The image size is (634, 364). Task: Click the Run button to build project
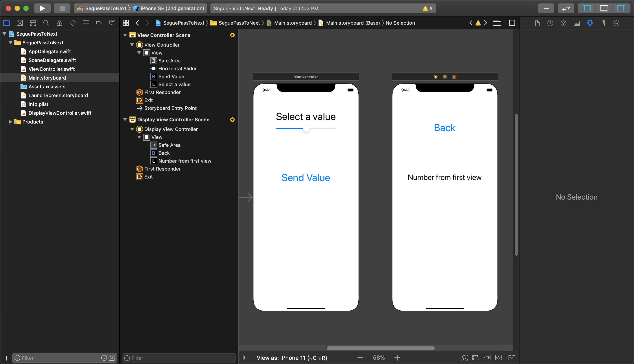pos(42,8)
